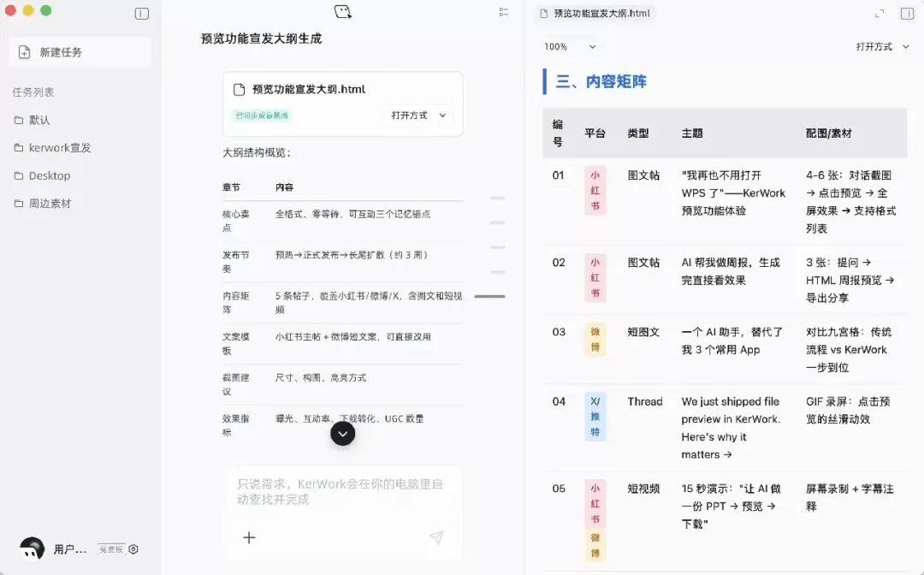Click the kerwork宣发 folder icon
Screen dimensions: 924x575
point(18,148)
